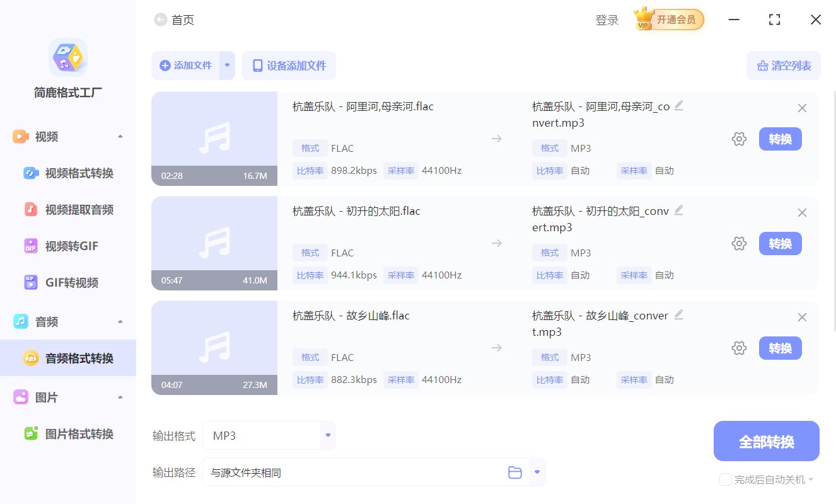Screen dimensions: 836x504
Task: Open conversion settings gear for 阿里河,母亲河
Action: click(x=739, y=139)
